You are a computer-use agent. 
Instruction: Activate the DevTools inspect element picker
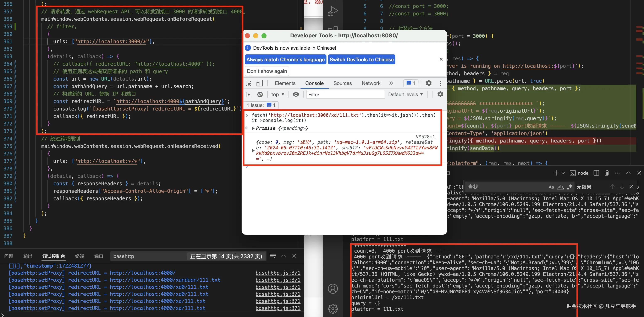tap(248, 83)
